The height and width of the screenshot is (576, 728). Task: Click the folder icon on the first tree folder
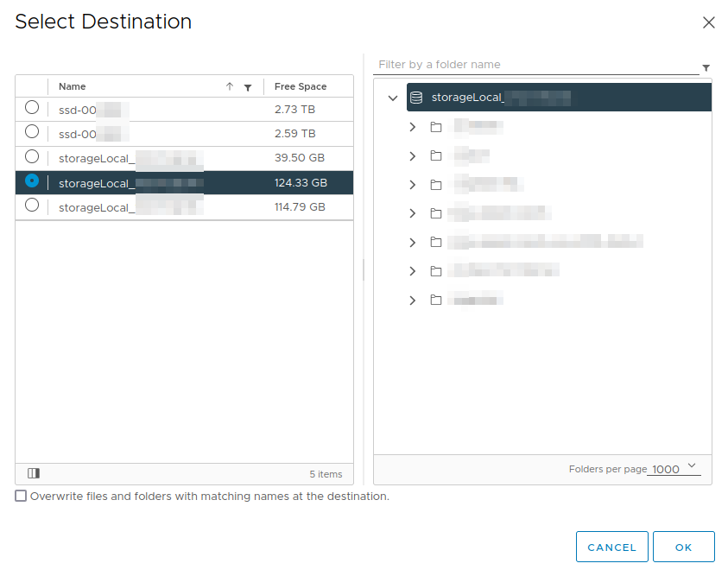tap(436, 126)
